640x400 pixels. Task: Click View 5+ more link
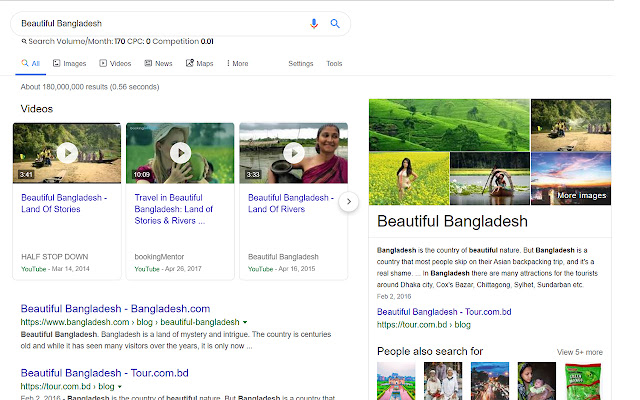point(580,352)
